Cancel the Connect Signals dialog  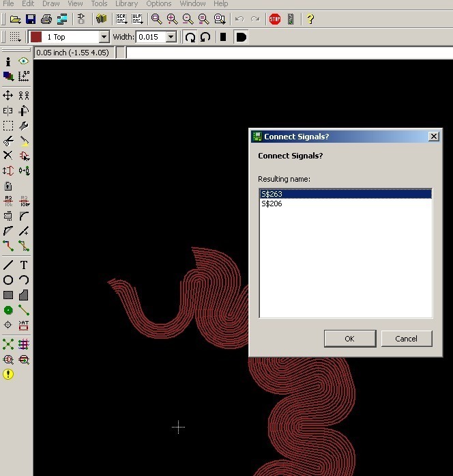click(406, 339)
